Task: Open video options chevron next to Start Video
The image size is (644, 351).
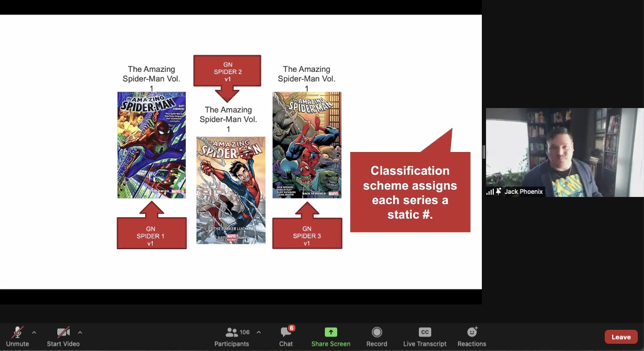Action: tap(80, 332)
